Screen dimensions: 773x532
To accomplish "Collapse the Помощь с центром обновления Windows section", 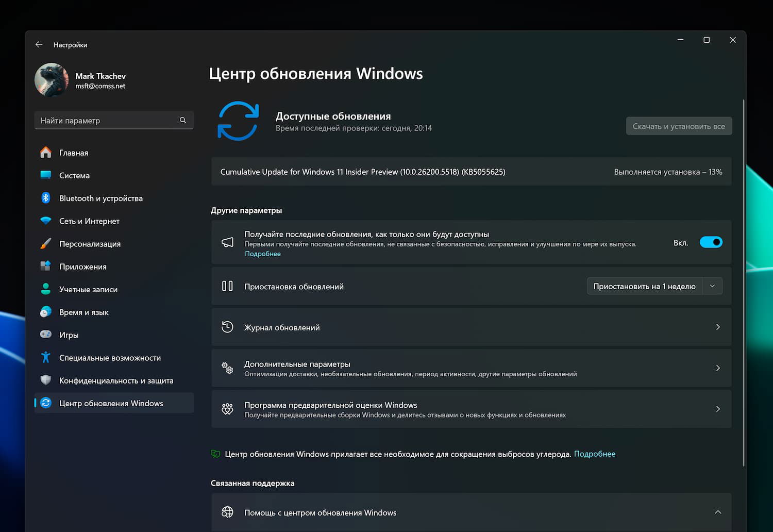I will coord(718,512).
